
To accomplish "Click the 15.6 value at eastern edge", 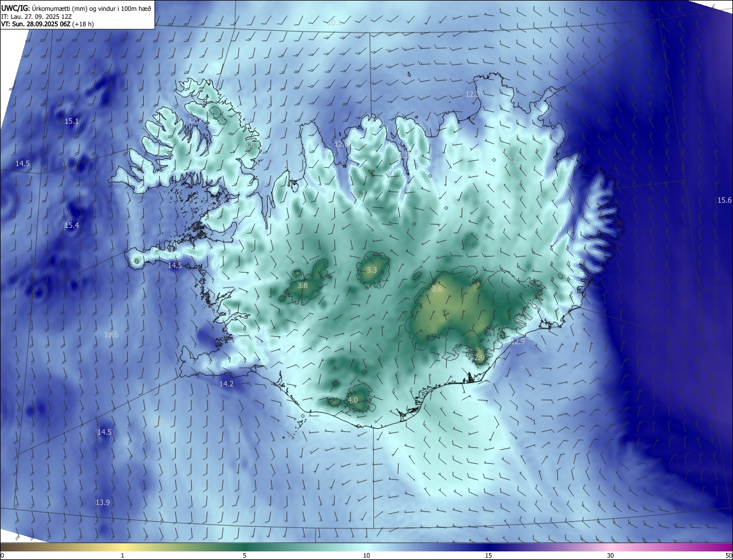I will click(x=724, y=200).
